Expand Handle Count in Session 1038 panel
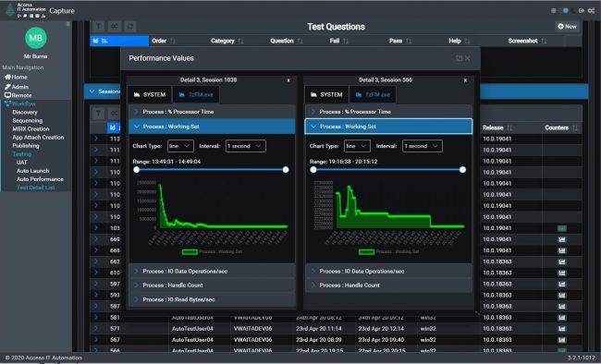Viewport: 601px width, 364px height. click(212, 285)
